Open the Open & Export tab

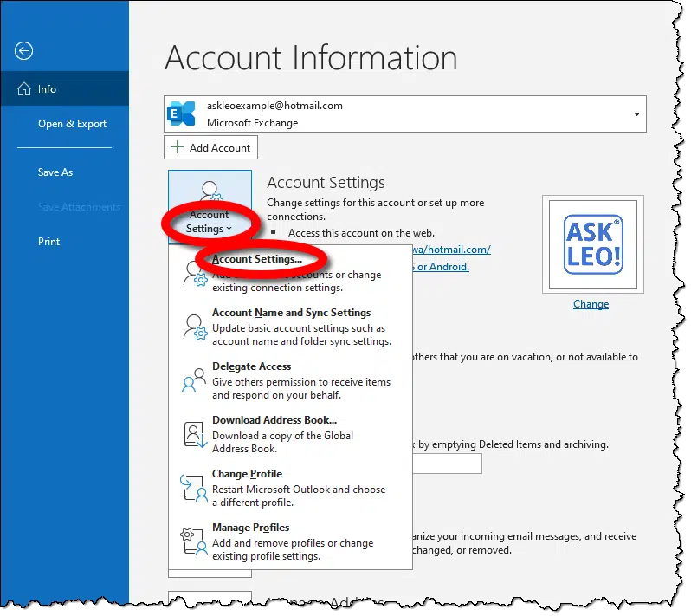click(72, 124)
